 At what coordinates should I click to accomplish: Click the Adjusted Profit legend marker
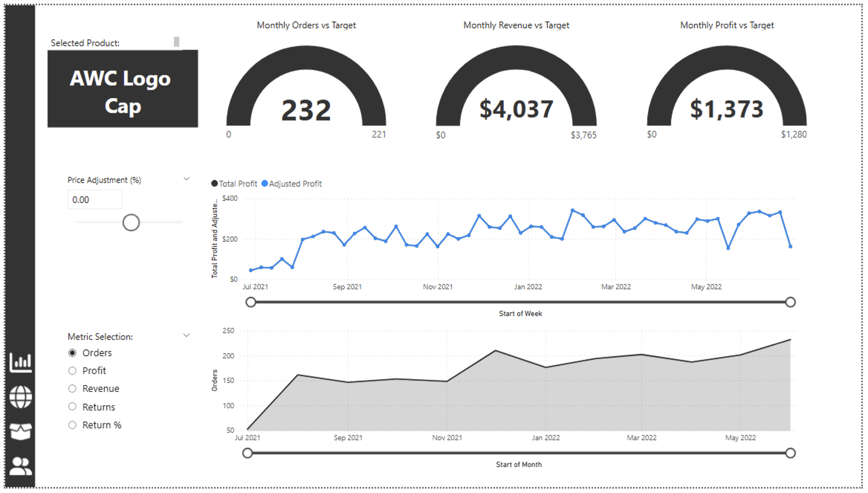(x=265, y=183)
